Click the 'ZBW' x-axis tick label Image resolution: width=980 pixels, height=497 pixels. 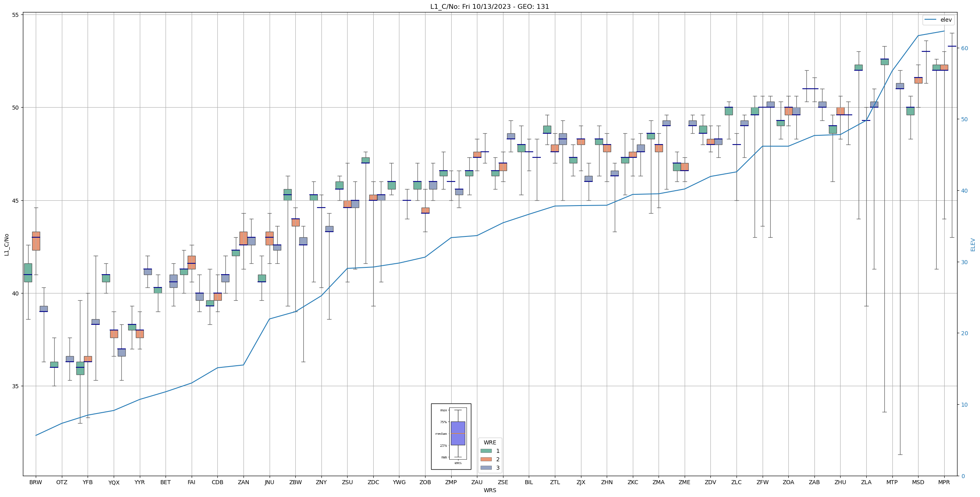click(x=295, y=482)
